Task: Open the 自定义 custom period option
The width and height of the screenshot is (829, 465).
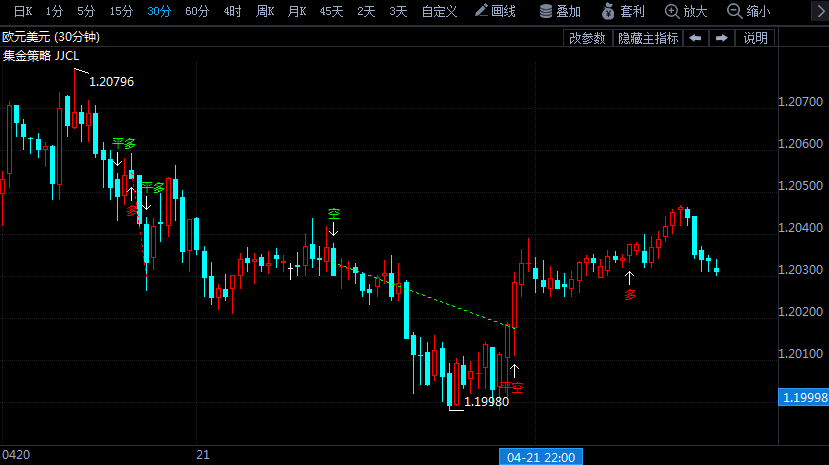Action: (x=439, y=11)
